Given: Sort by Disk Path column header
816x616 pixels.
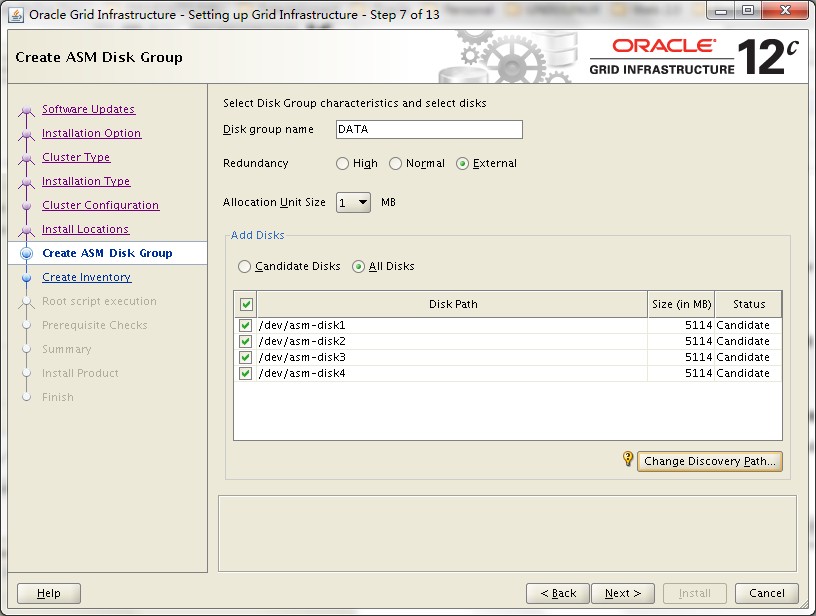Looking at the screenshot, I should coord(453,304).
